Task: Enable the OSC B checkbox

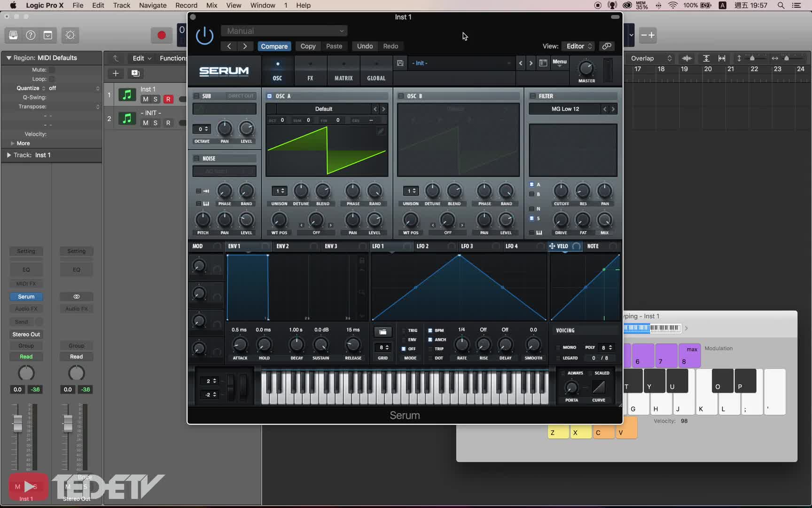Action: [401, 96]
